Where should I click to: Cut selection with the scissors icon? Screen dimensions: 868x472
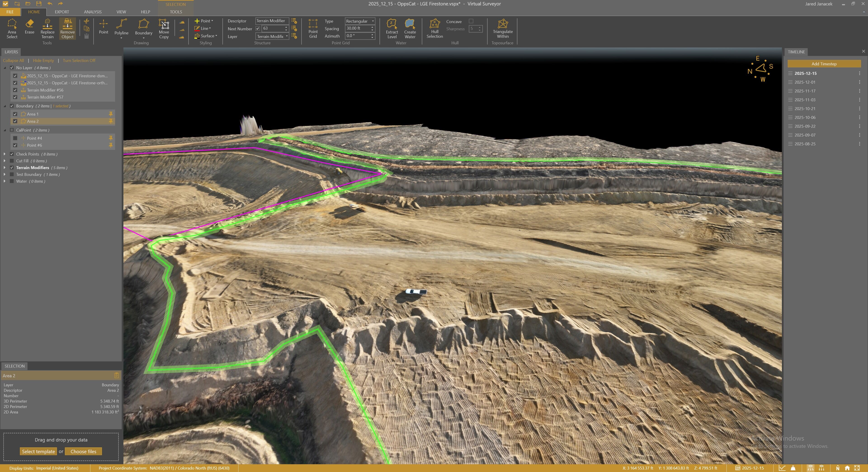coord(86,21)
